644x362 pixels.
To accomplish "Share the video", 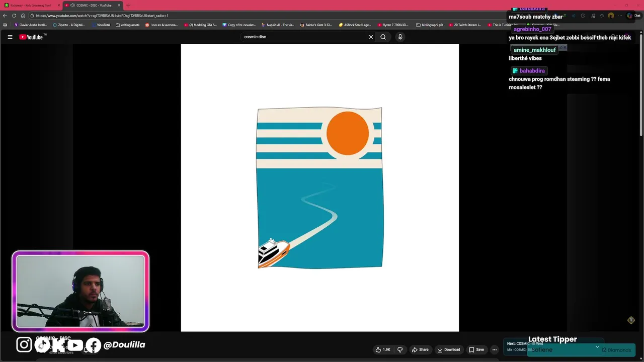I will (x=420, y=349).
